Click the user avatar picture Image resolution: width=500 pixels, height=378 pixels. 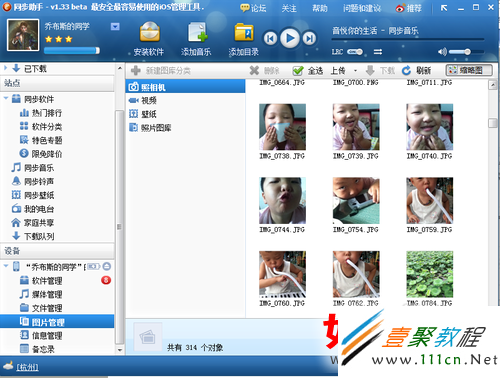click(23, 35)
